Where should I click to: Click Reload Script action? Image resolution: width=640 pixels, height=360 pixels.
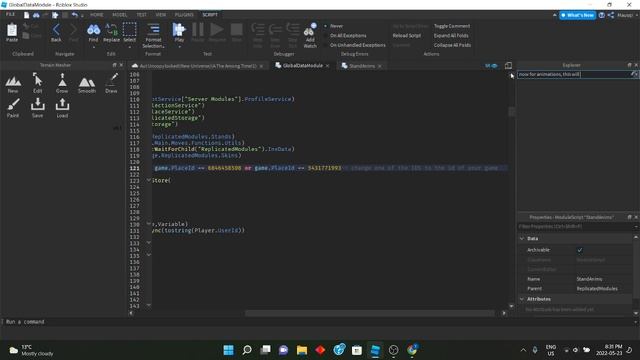click(407, 36)
